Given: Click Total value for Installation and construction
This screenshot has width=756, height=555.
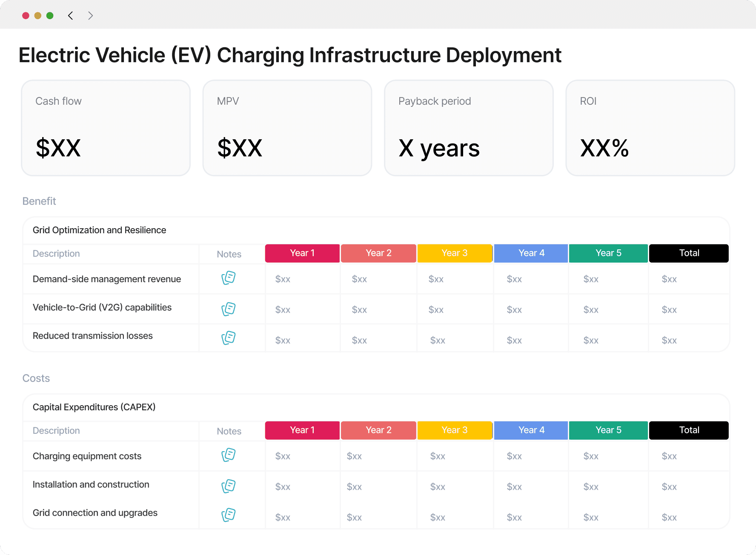Looking at the screenshot, I should click(x=669, y=487).
